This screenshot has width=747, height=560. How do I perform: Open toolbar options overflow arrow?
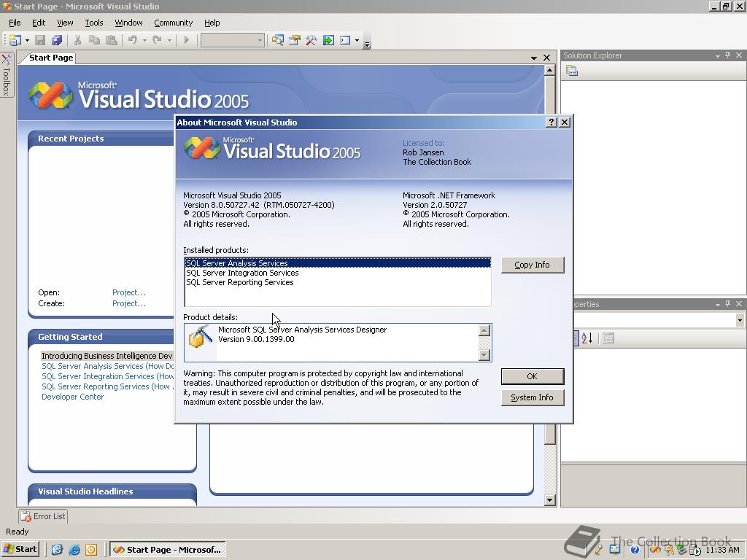coord(368,44)
